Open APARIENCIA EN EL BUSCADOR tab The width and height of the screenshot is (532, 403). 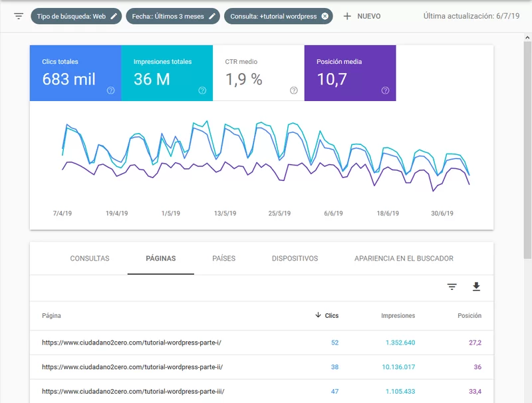[x=404, y=259]
